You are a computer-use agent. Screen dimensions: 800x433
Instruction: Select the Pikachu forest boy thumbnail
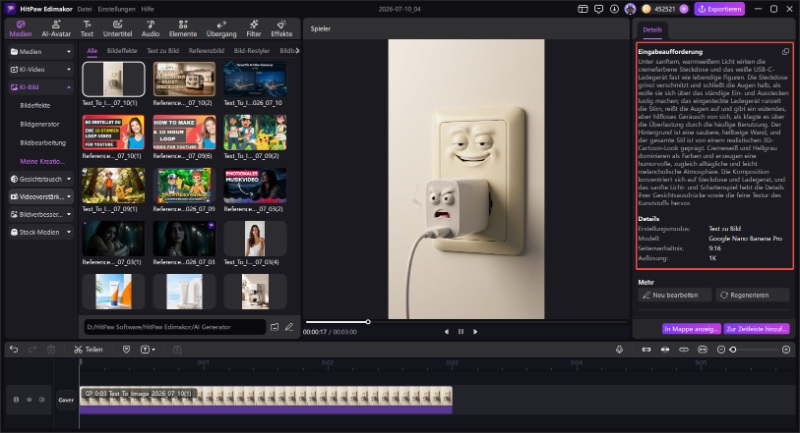click(113, 186)
